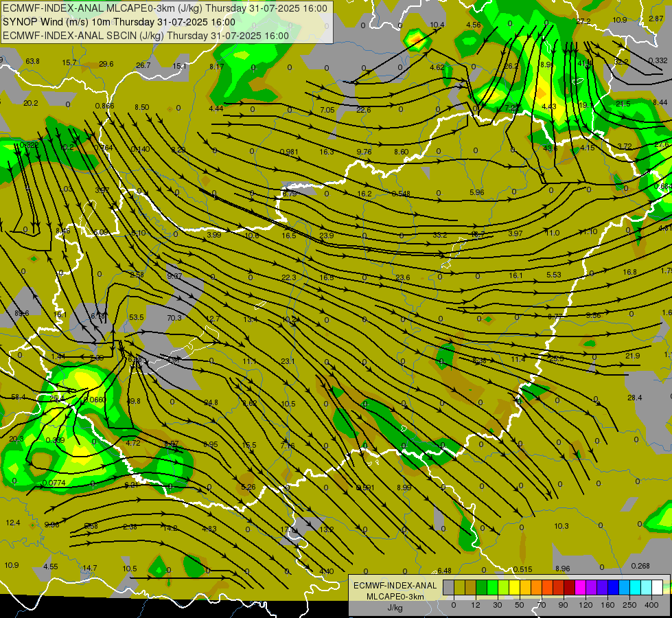The height and width of the screenshot is (618, 672).
Task: Click the white legend swatch after 400
Action: (x=658, y=587)
